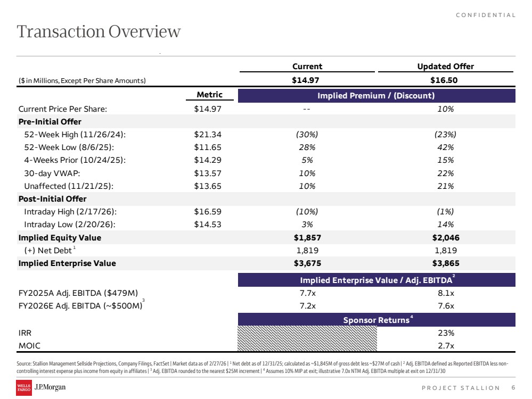
Task: Select the 23% IRR value
Action: [x=446, y=333]
